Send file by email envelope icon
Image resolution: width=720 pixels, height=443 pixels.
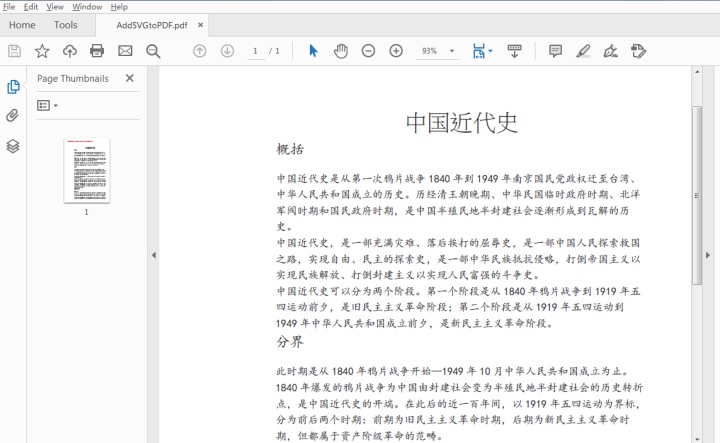point(125,50)
